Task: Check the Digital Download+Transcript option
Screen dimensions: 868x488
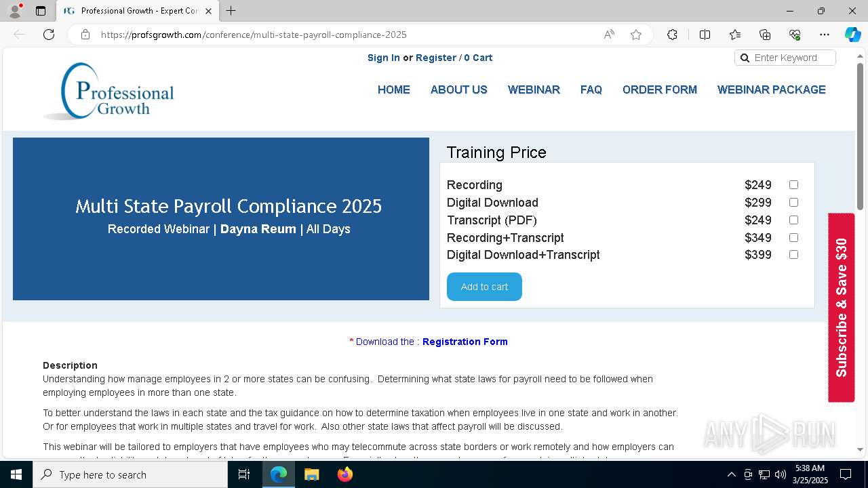Action: coord(793,255)
